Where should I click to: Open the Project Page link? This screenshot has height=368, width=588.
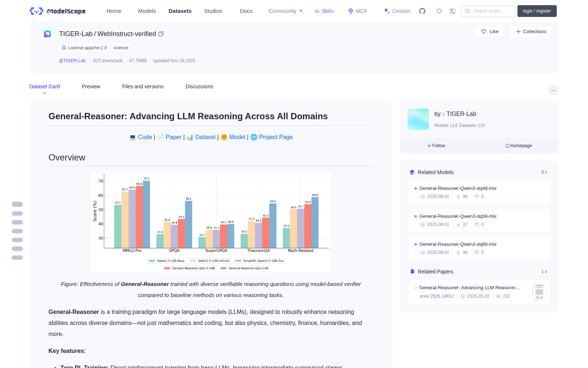click(x=276, y=137)
